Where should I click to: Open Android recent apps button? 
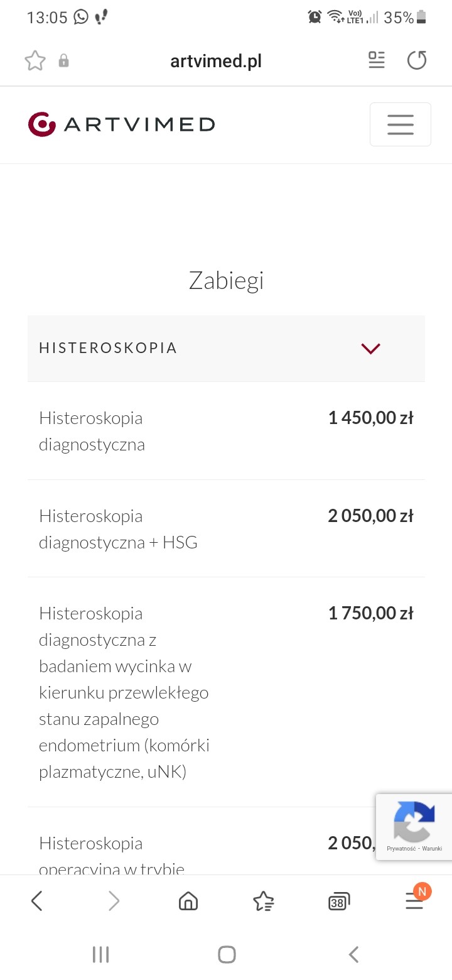pos(100,955)
